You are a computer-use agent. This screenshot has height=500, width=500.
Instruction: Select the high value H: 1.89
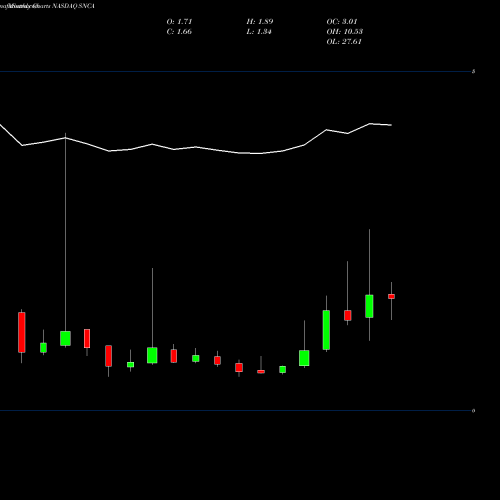point(260,22)
